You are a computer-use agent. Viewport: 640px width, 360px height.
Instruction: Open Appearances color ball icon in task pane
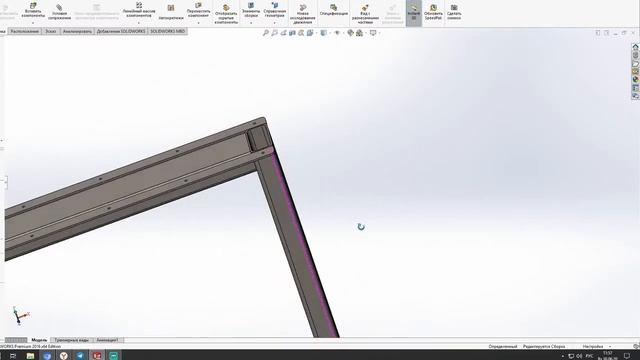635,80
